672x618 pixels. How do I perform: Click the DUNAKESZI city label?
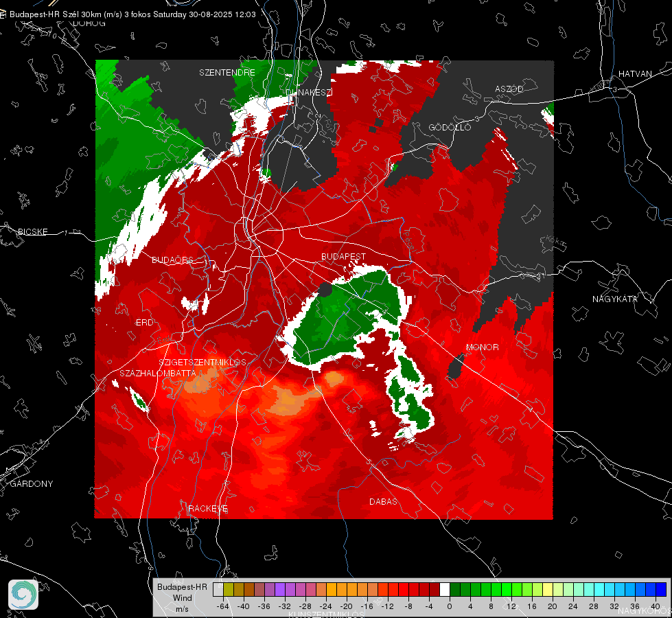pos(309,92)
